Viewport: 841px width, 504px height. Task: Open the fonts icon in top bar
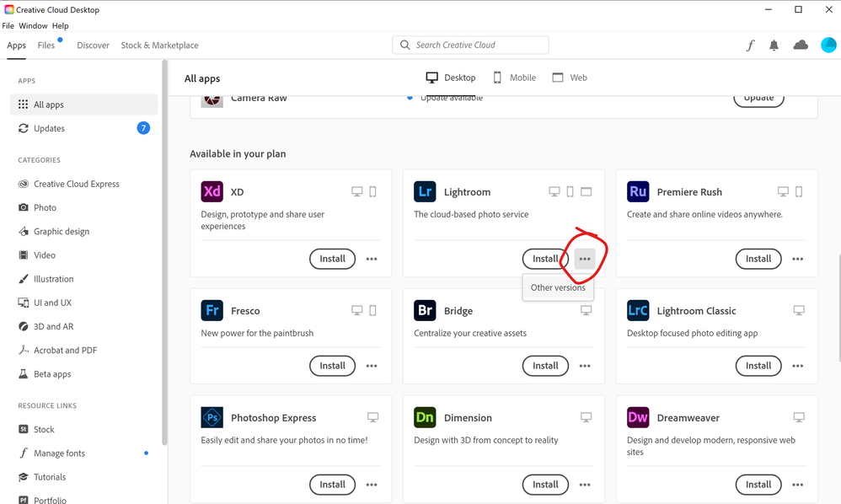[x=750, y=46]
